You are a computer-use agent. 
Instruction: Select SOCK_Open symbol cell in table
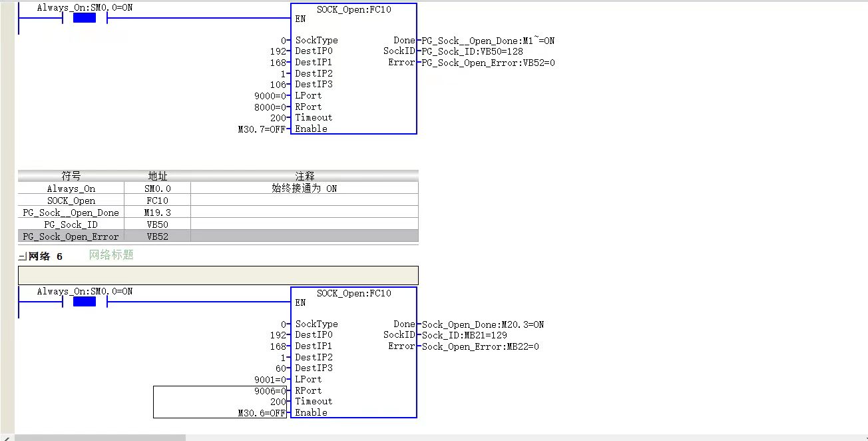pos(71,201)
